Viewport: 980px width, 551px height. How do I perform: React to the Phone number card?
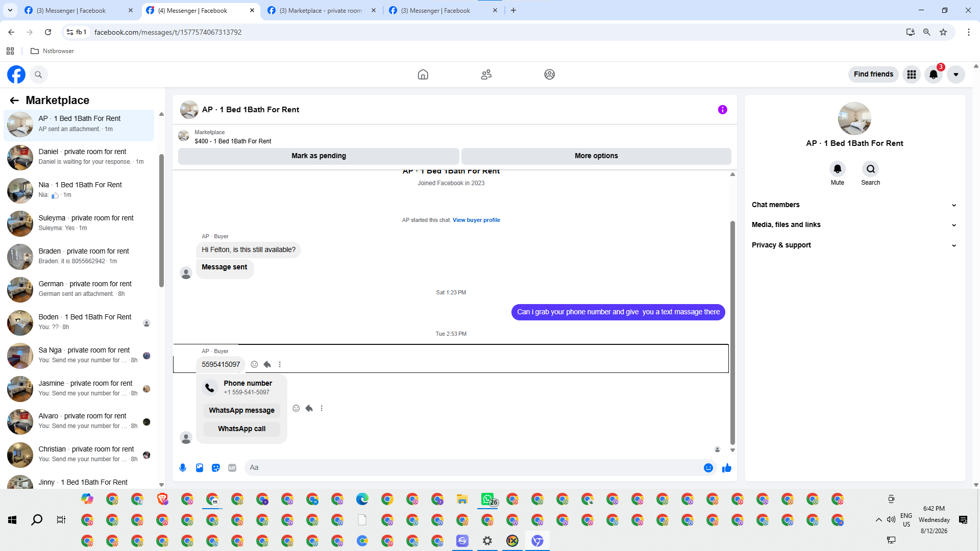[296, 408]
